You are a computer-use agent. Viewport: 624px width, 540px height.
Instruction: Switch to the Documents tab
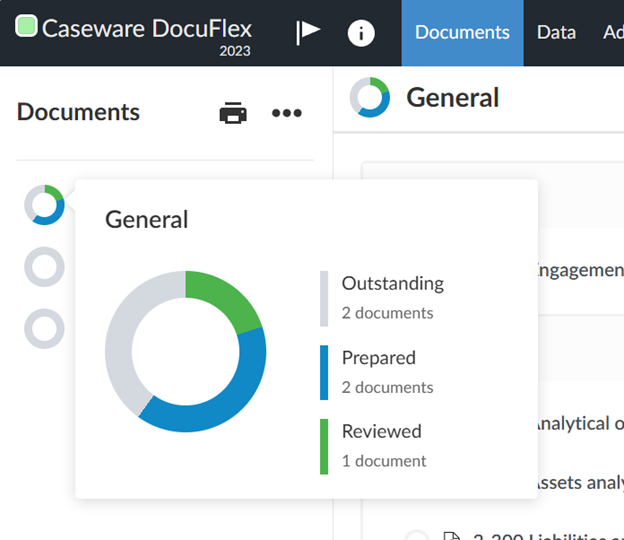(x=462, y=33)
